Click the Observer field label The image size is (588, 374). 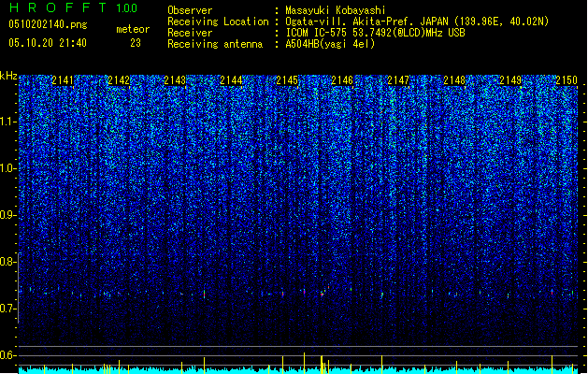click(x=190, y=10)
